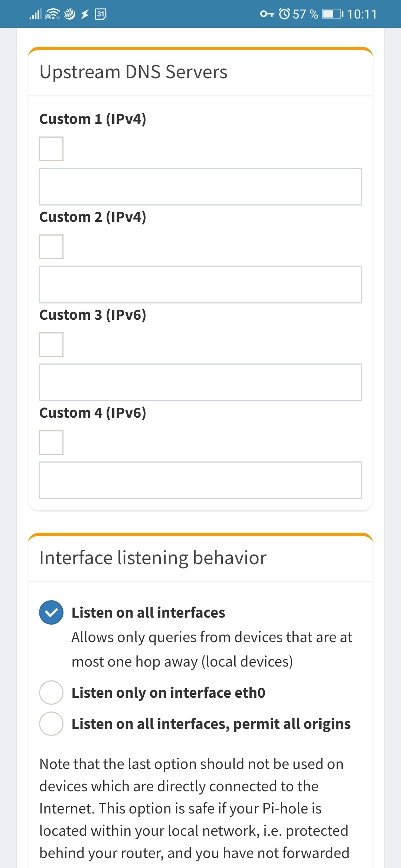Focus the Custom 4 (IPv6) input box
The height and width of the screenshot is (868, 401).
(200, 480)
